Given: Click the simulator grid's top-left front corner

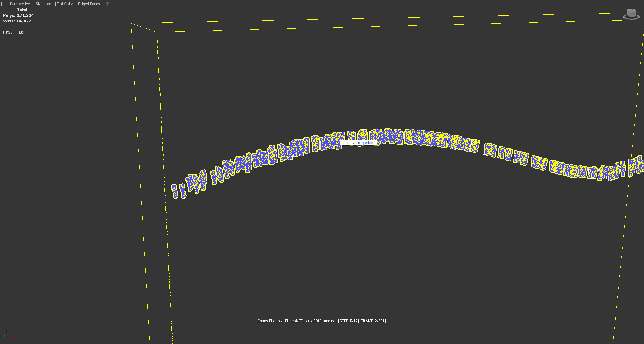Looking at the screenshot, I should coord(157,32).
